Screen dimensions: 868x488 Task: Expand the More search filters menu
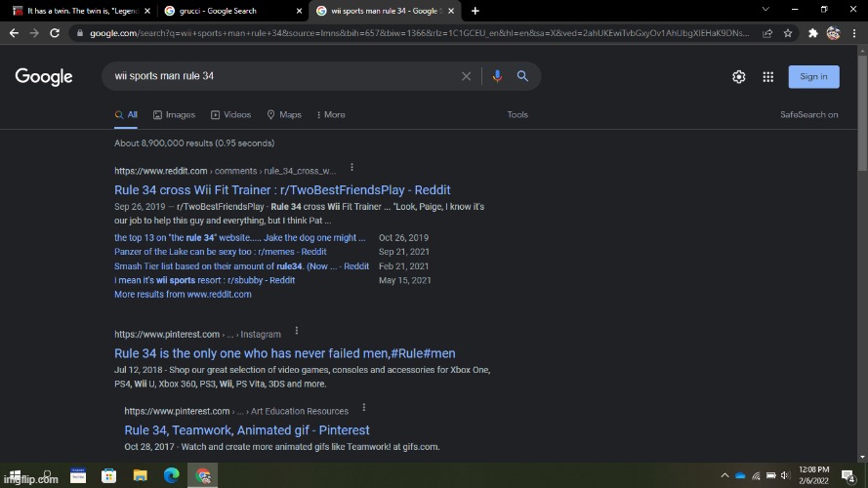[330, 114]
